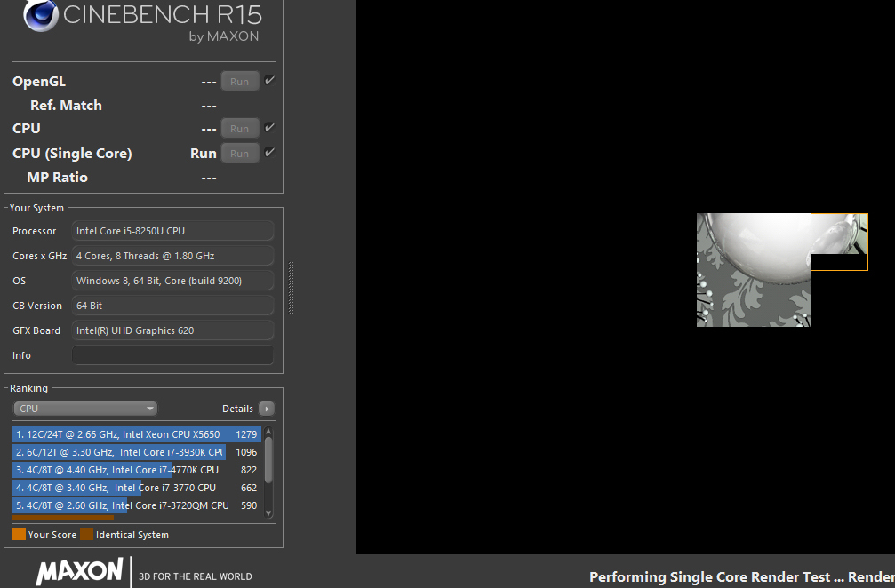This screenshot has width=895, height=588.
Task: Click the Processor field Intel Core i5-8250U
Action: (172, 230)
